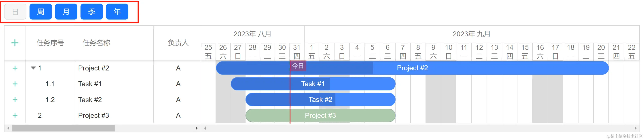This screenshot has height=140, width=644.
Task: Select the 周 weekly view button
Action: pyautogui.click(x=40, y=11)
